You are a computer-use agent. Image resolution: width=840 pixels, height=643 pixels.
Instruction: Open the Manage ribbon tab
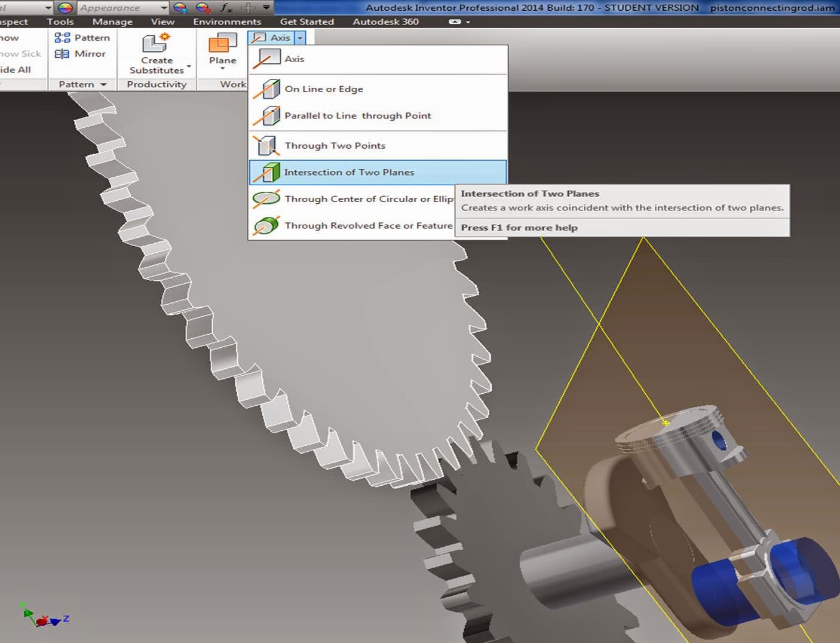[x=112, y=22]
